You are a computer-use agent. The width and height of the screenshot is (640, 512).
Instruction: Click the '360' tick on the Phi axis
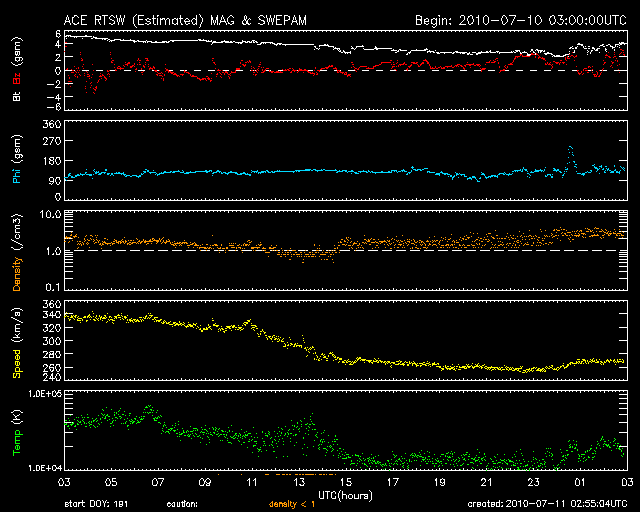tap(52, 124)
